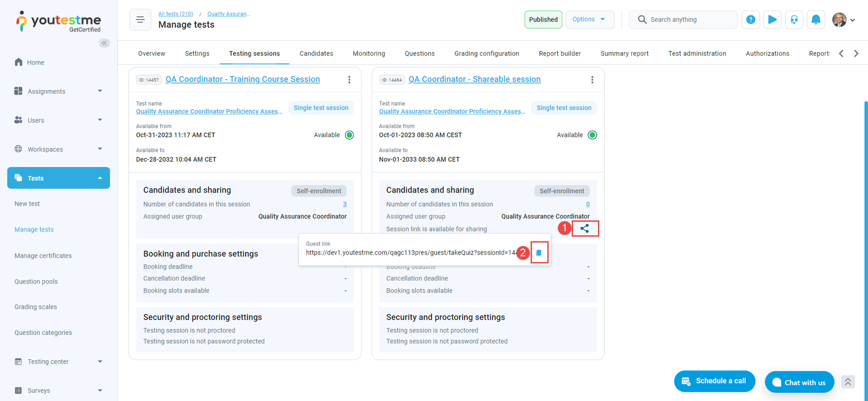
Task: Switch to the Candidates tab
Action: pos(316,54)
